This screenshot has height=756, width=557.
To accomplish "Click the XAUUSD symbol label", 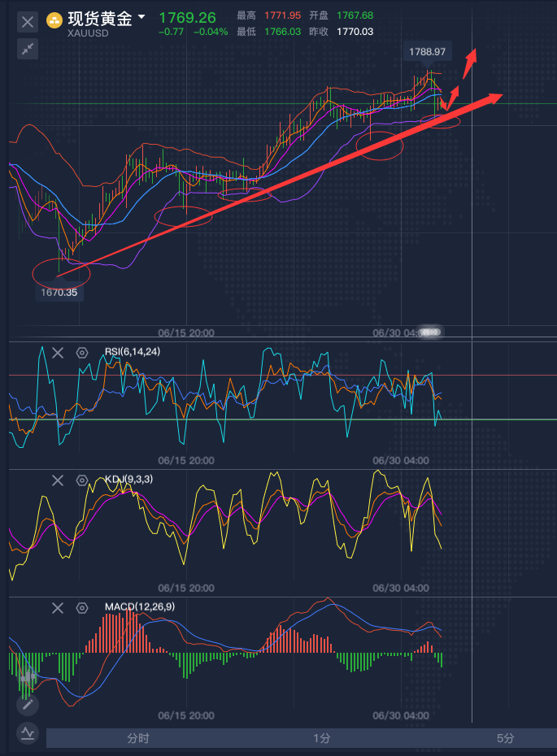I will 86,34.
